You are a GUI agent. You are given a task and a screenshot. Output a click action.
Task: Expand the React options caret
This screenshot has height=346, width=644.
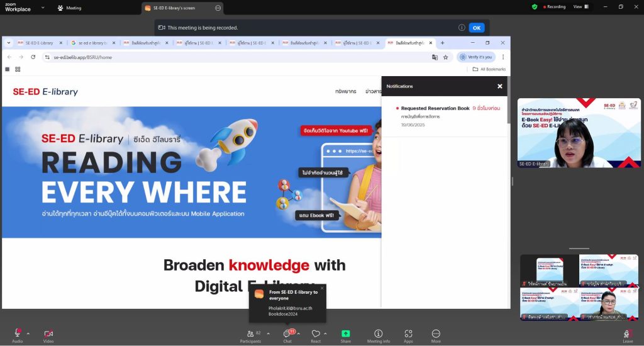click(325, 333)
